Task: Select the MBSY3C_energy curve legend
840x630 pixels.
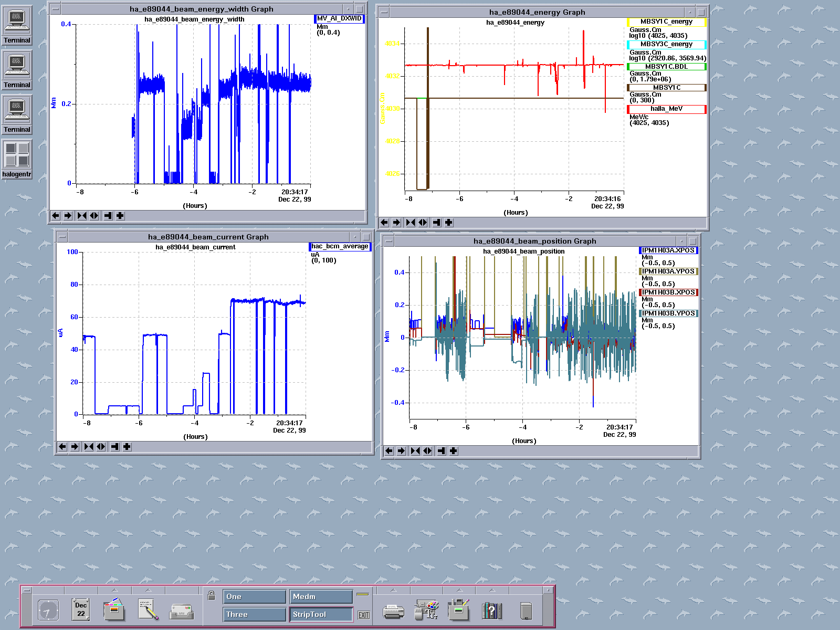Action: pos(666,45)
